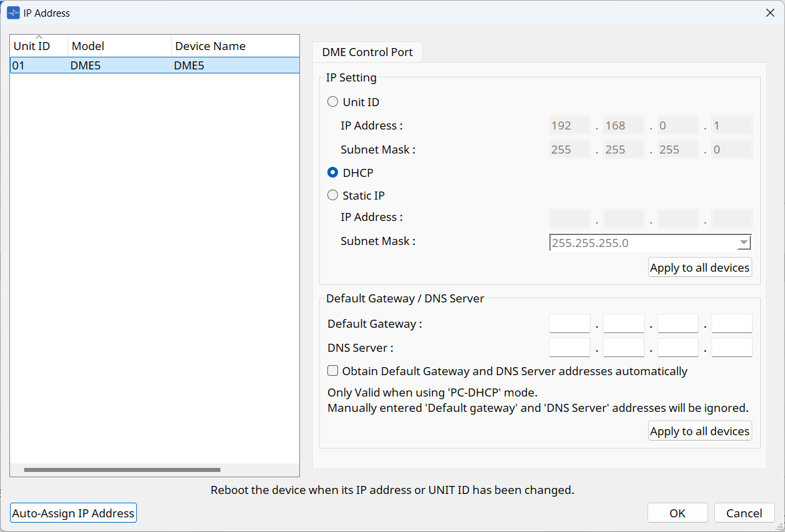Open the Subnet Mask dropdown

(744, 243)
